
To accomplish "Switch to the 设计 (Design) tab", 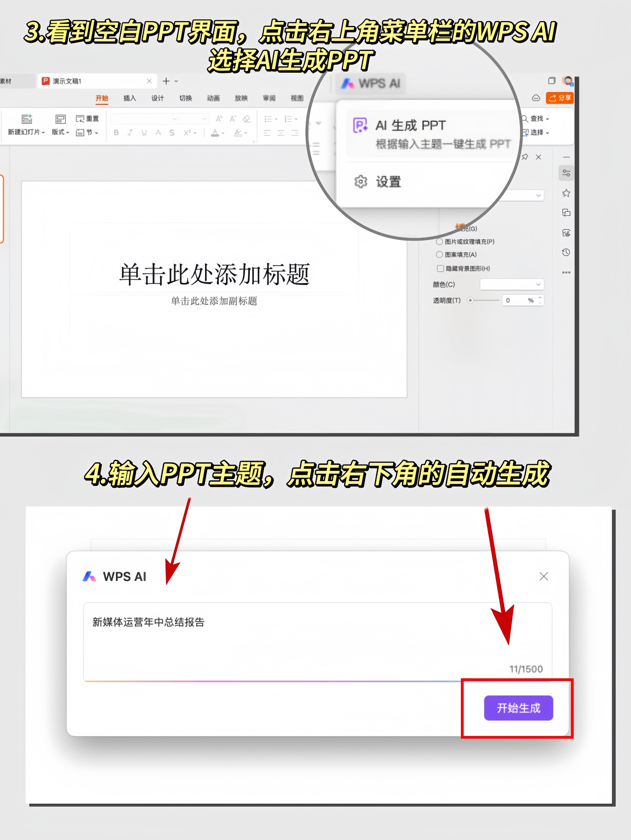I will click(x=158, y=98).
